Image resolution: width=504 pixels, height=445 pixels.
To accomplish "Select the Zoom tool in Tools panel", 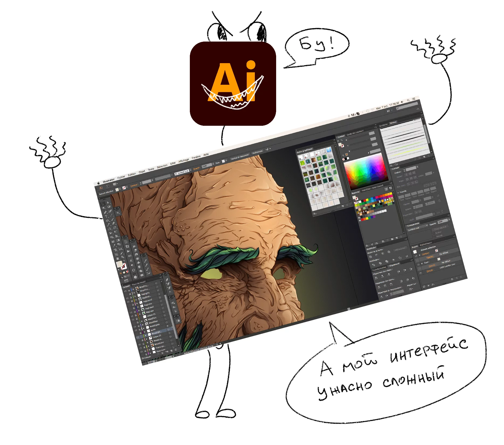I will point(122,257).
